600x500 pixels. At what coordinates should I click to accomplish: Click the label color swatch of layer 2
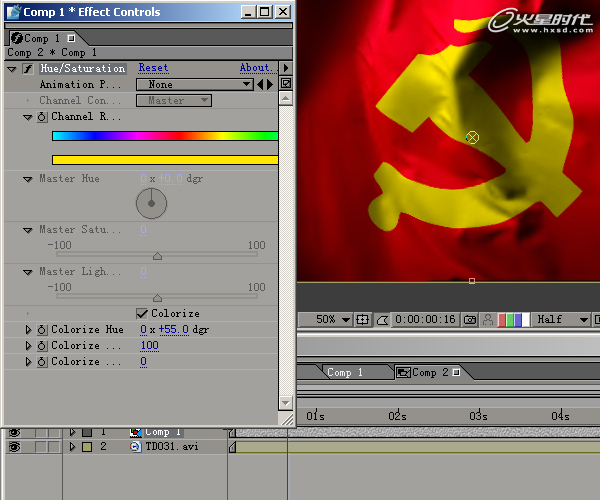87,447
